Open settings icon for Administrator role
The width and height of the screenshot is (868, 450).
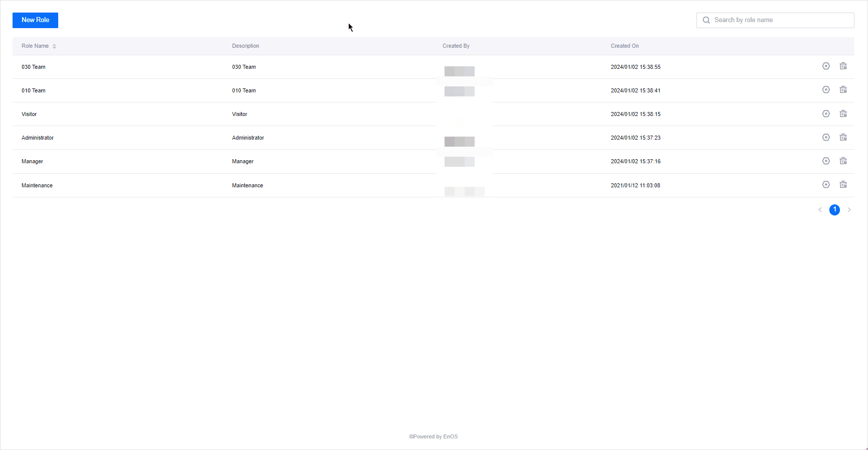tap(826, 138)
